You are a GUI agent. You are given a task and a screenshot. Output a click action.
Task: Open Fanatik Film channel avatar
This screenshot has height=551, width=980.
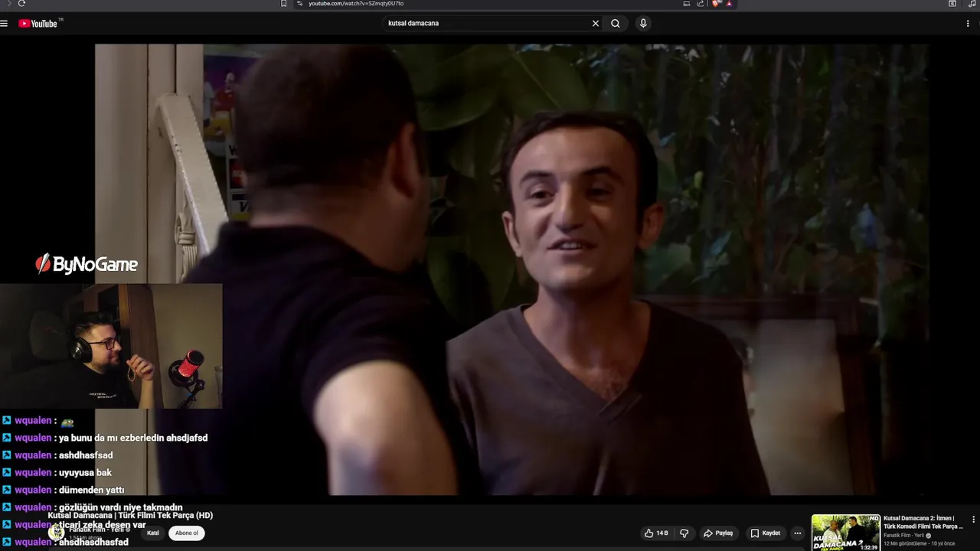click(x=56, y=533)
